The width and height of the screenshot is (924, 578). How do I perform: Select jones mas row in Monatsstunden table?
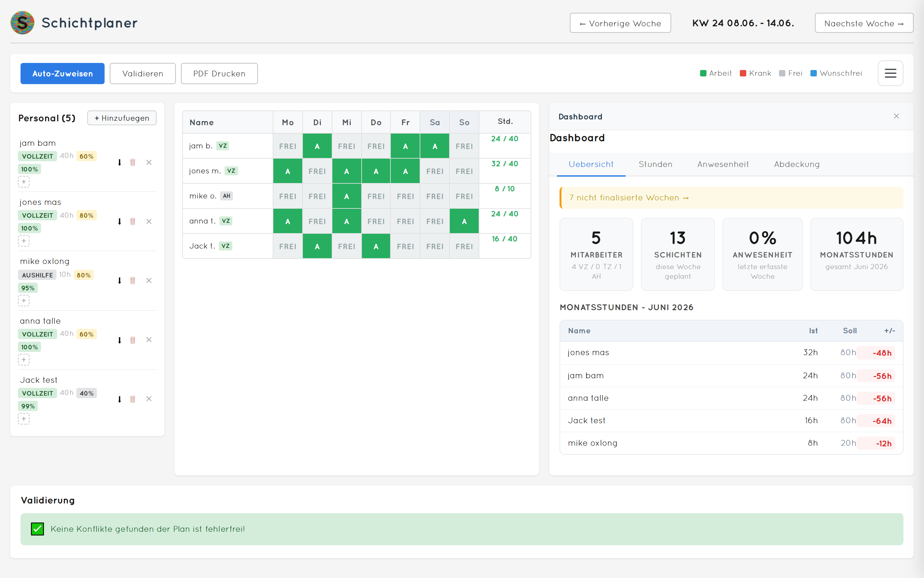[731, 353]
